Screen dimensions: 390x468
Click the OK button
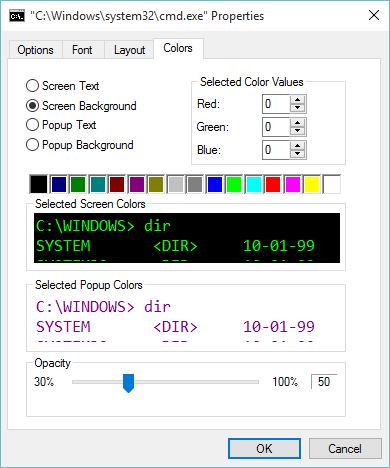[x=264, y=449]
